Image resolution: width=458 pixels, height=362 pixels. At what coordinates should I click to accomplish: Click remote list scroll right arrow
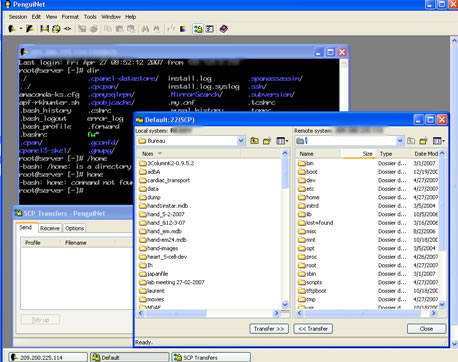pyautogui.click(x=433, y=313)
